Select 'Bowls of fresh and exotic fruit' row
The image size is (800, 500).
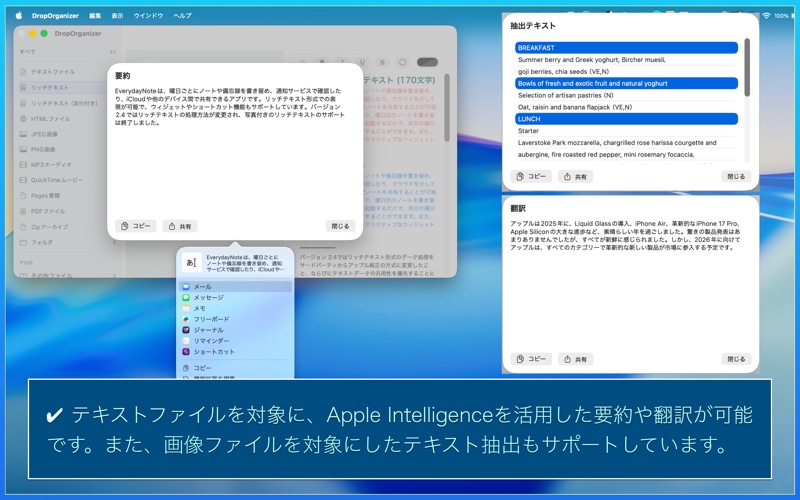click(626, 83)
